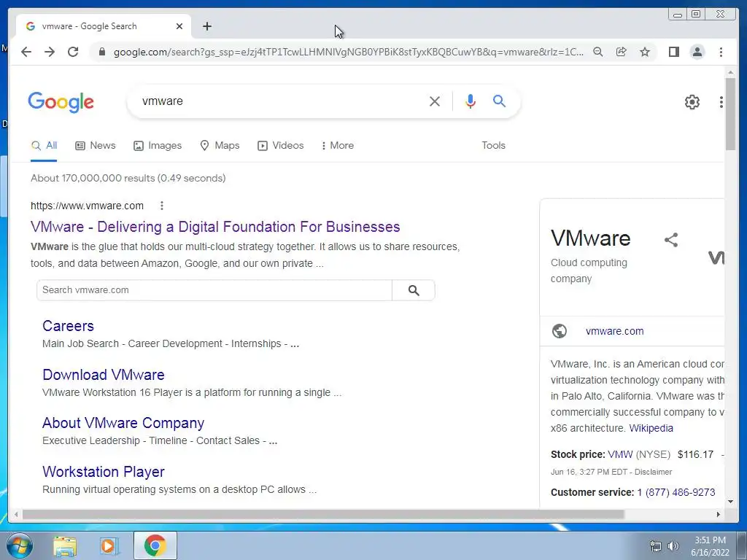Viewport: 747px width, 560px height.
Task: Click in the main Google search box
Action: coord(281,101)
